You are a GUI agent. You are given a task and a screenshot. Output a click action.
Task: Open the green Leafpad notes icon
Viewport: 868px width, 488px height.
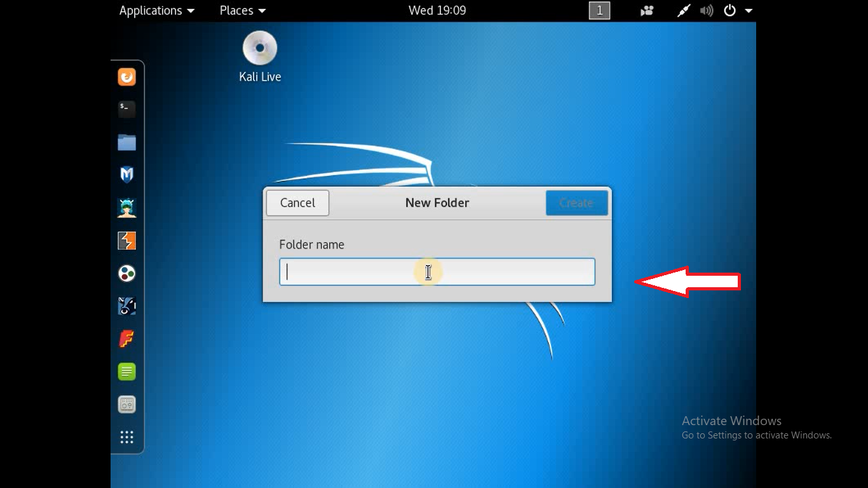(x=127, y=372)
